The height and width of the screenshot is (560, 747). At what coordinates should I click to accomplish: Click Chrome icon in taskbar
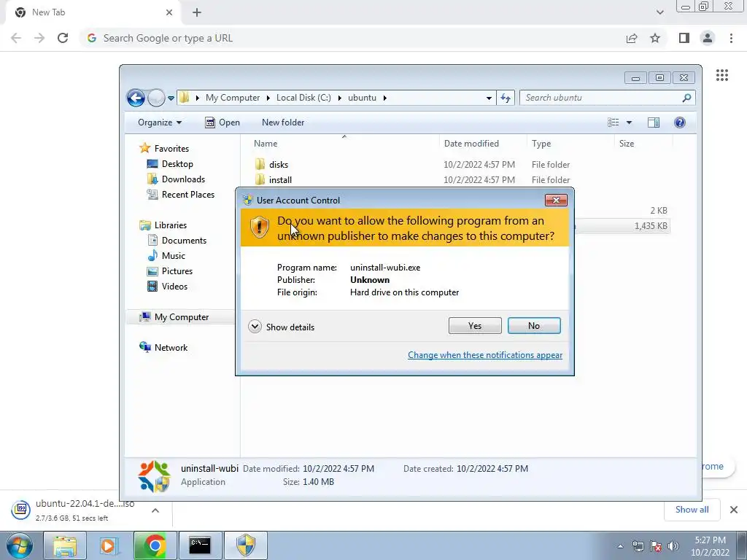tap(155, 545)
